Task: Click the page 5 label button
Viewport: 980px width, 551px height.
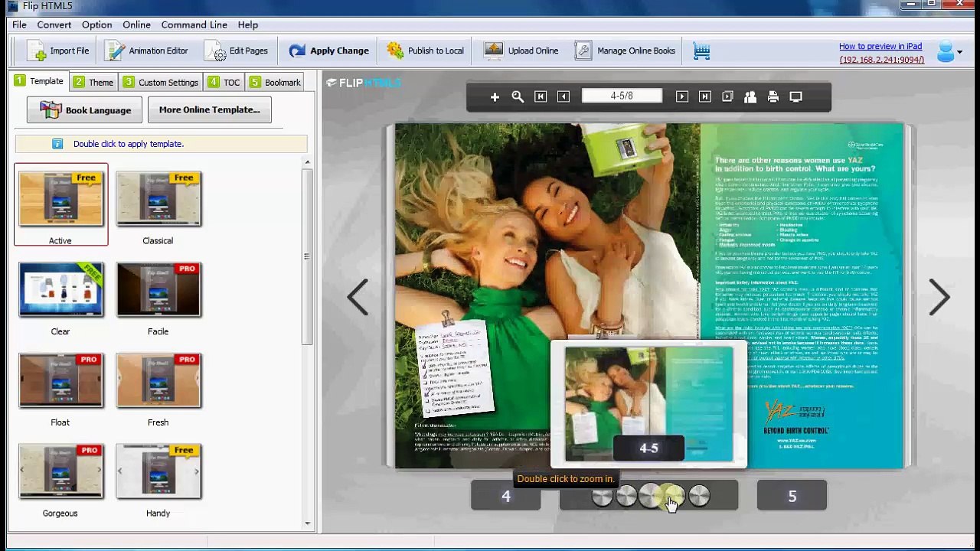Action: coord(792,496)
